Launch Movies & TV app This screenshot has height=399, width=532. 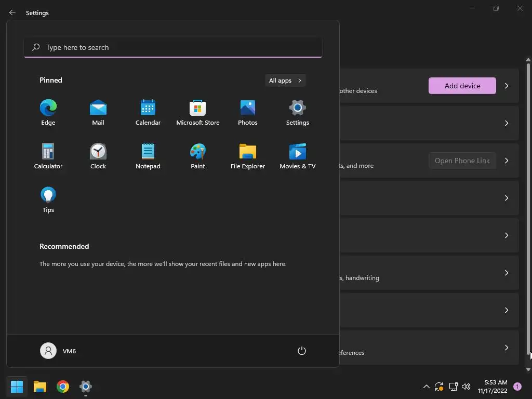(298, 156)
